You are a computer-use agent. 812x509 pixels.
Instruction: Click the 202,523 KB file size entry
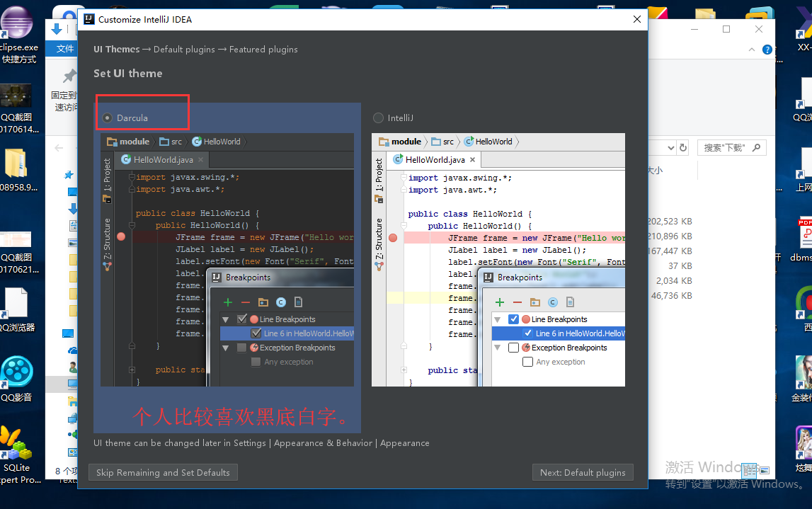(x=670, y=221)
